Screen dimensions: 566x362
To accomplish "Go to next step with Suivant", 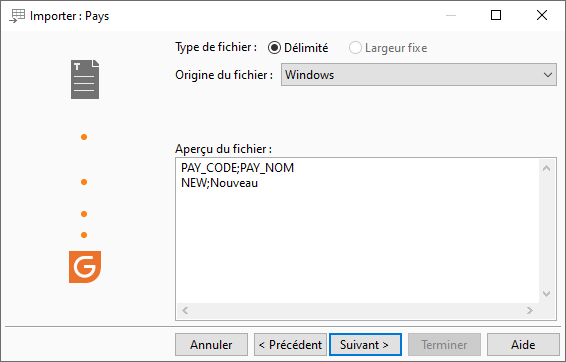I will click(x=365, y=345).
